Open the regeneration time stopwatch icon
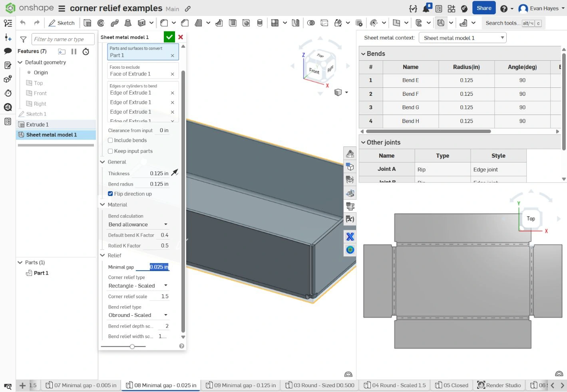Viewport: 567px width, 392px height. click(86, 51)
